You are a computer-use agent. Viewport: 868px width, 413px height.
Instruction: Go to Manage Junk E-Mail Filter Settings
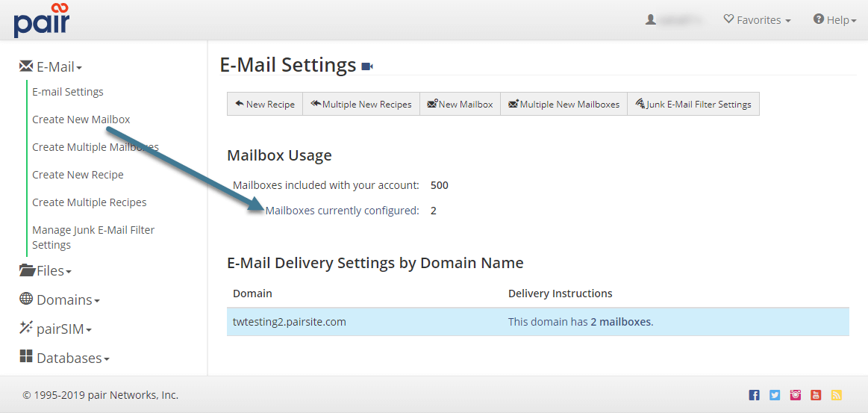(x=93, y=237)
